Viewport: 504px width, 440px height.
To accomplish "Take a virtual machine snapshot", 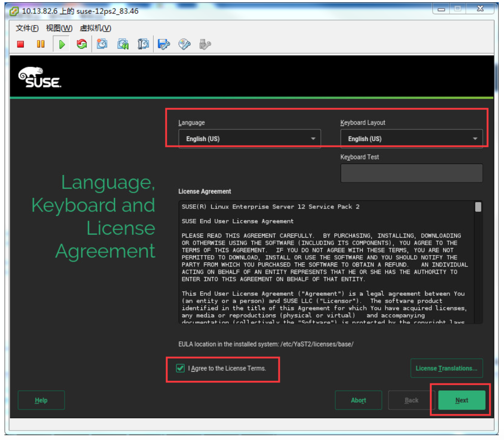I will (102, 44).
